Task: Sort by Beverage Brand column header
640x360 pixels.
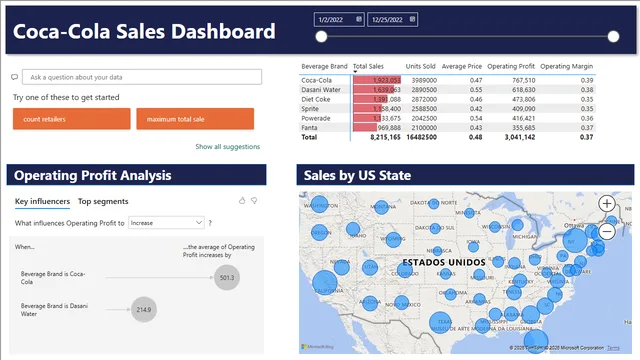Action: click(324, 66)
